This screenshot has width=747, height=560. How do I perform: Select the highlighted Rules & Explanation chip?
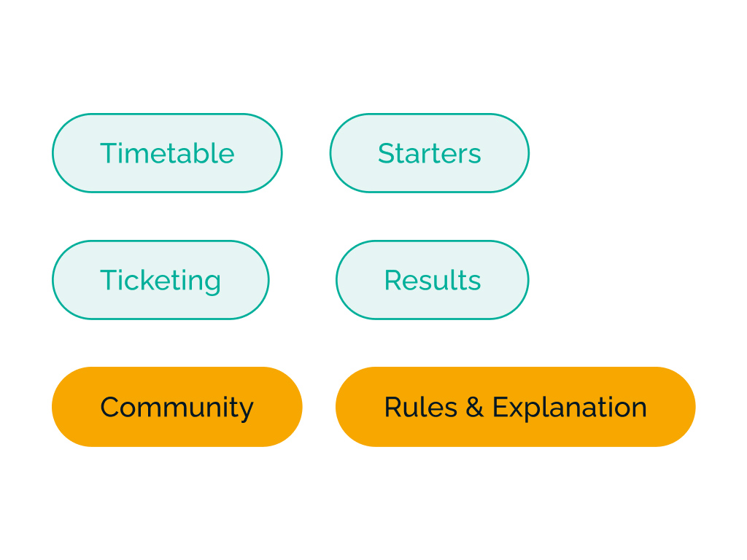pos(515,407)
